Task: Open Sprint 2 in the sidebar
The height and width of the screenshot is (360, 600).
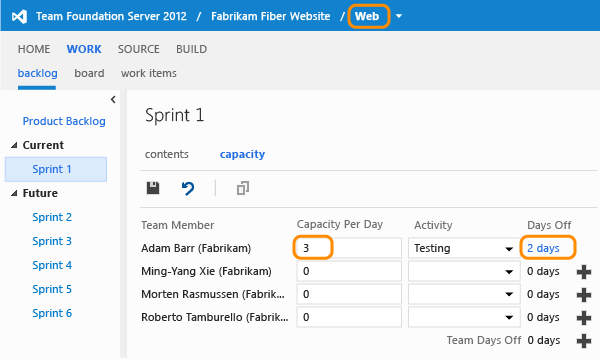Action: coord(52,217)
